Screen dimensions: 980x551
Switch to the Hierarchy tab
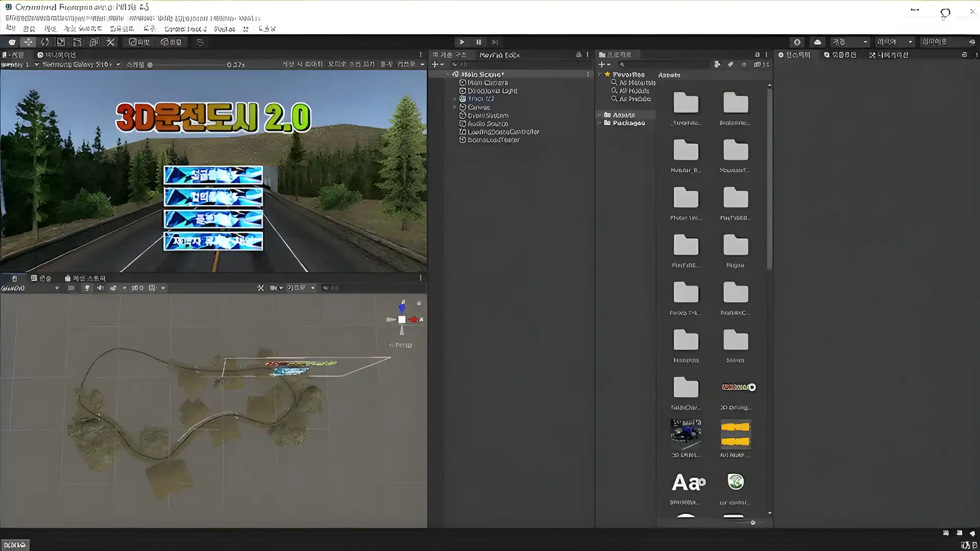(x=450, y=55)
